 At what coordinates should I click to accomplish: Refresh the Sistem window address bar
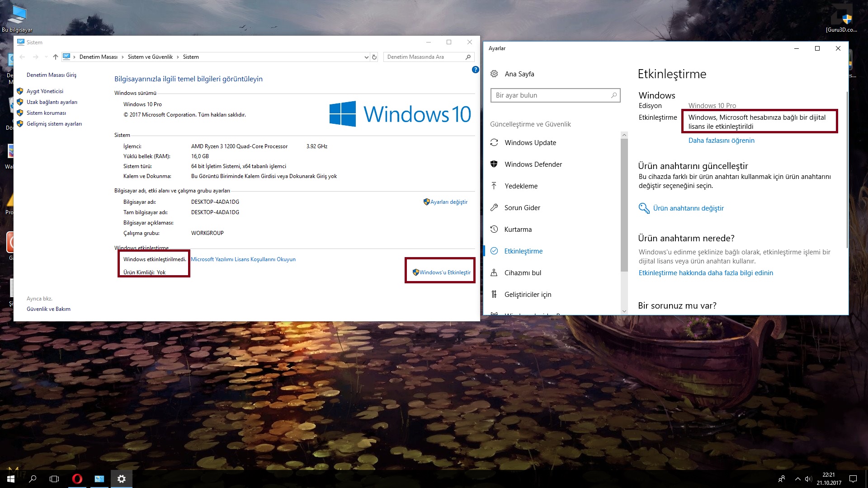pyautogui.click(x=374, y=57)
